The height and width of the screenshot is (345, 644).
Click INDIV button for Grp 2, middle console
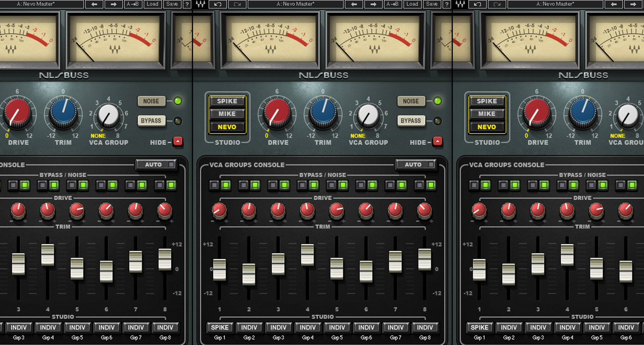pyautogui.click(x=249, y=327)
